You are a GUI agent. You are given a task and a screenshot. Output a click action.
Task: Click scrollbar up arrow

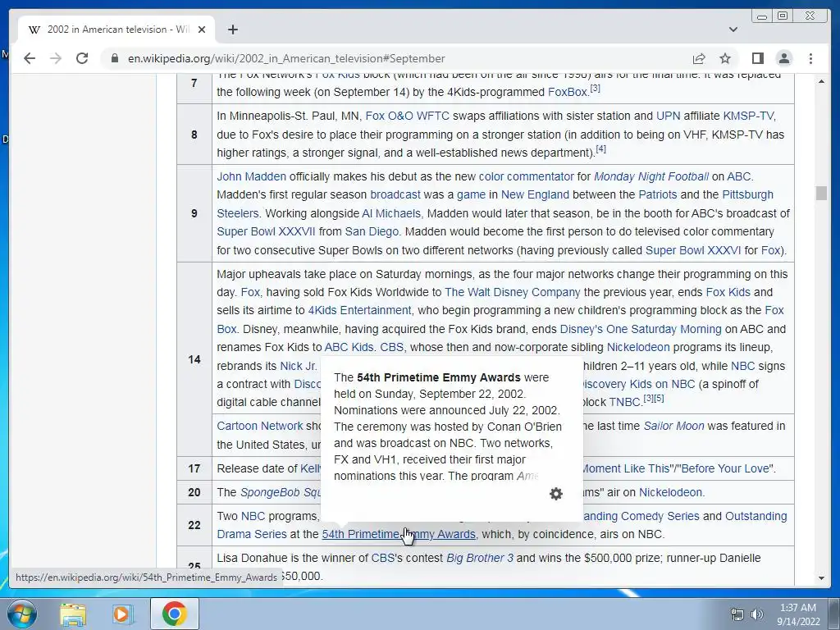click(821, 82)
